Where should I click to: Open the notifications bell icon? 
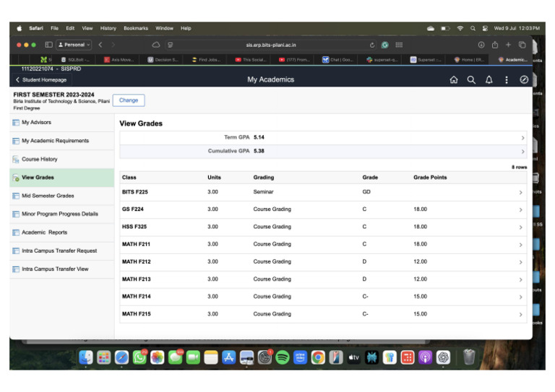[489, 80]
